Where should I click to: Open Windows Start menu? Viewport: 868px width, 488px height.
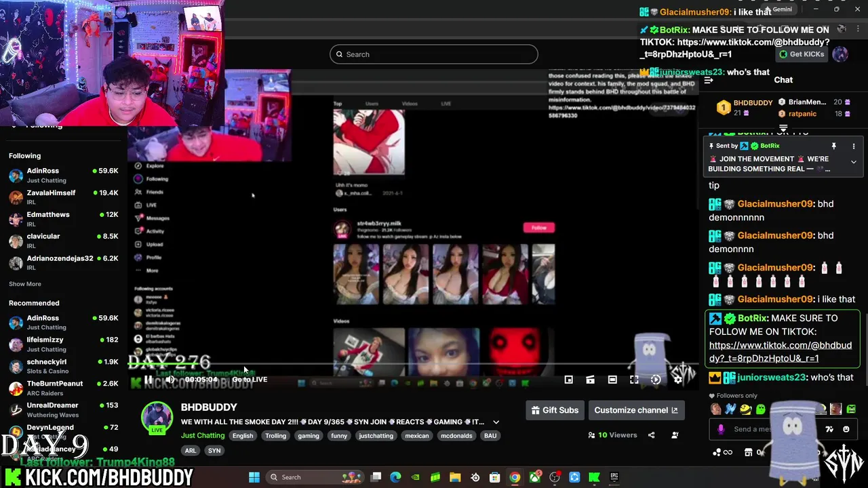(254, 477)
